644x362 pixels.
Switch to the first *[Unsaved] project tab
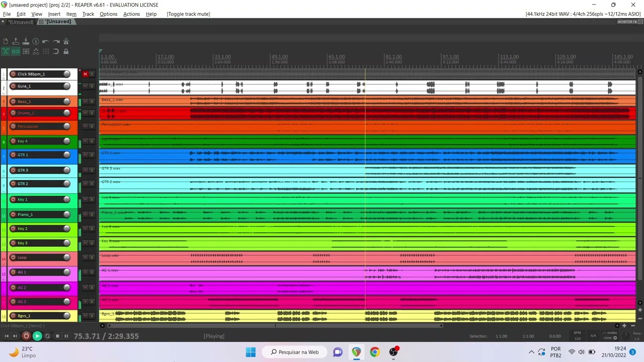pos(20,22)
